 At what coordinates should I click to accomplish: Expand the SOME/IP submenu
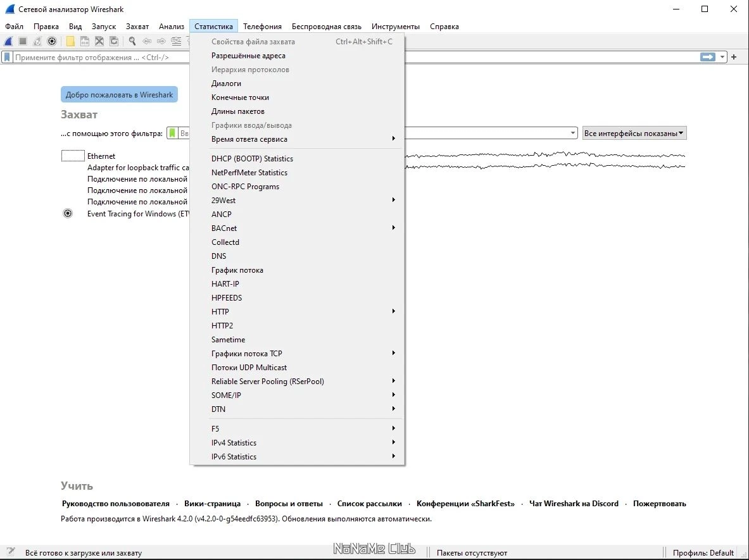click(x=297, y=395)
